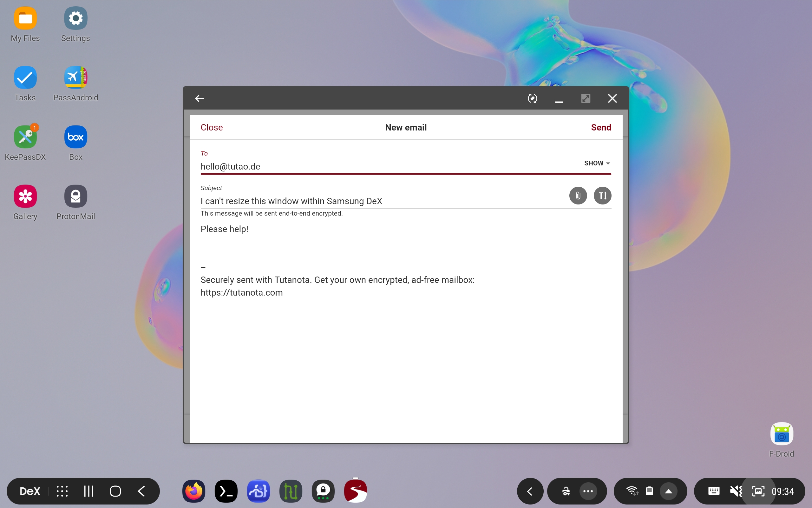Collapse the tray with the left chevron
This screenshot has height=508, width=812.
click(x=530, y=491)
